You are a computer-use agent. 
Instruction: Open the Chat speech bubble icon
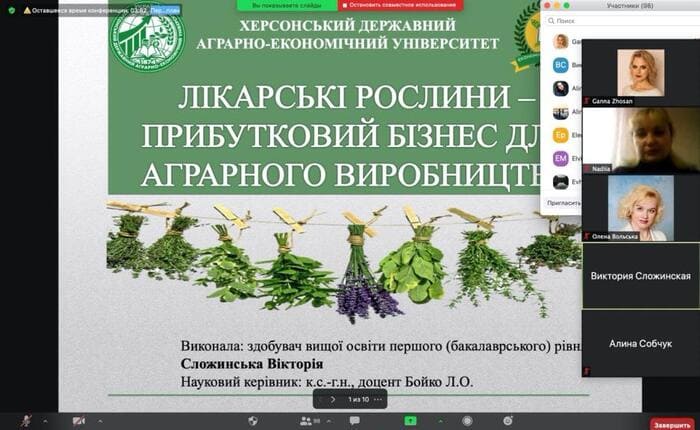355,421
